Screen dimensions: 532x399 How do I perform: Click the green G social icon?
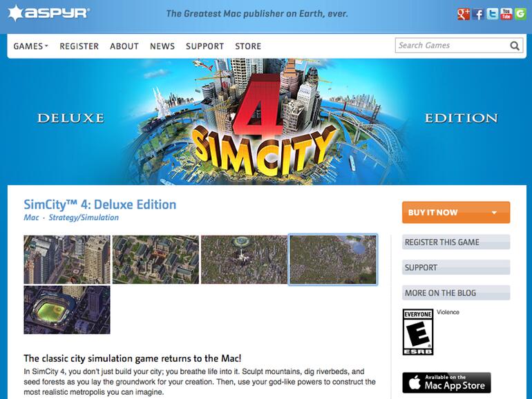click(520, 14)
